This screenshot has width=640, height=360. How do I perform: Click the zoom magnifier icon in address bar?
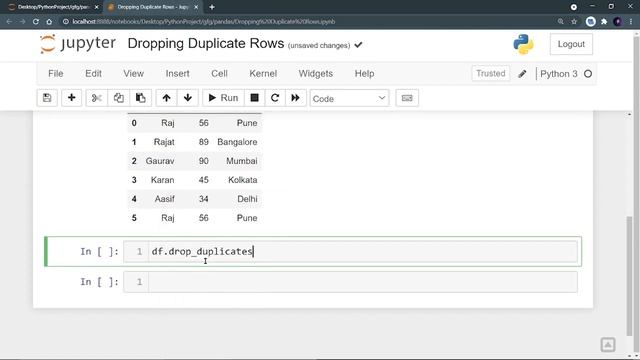(x=561, y=22)
